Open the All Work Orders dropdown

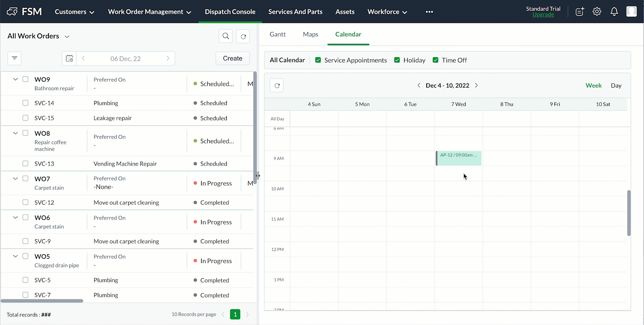[67, 36]
